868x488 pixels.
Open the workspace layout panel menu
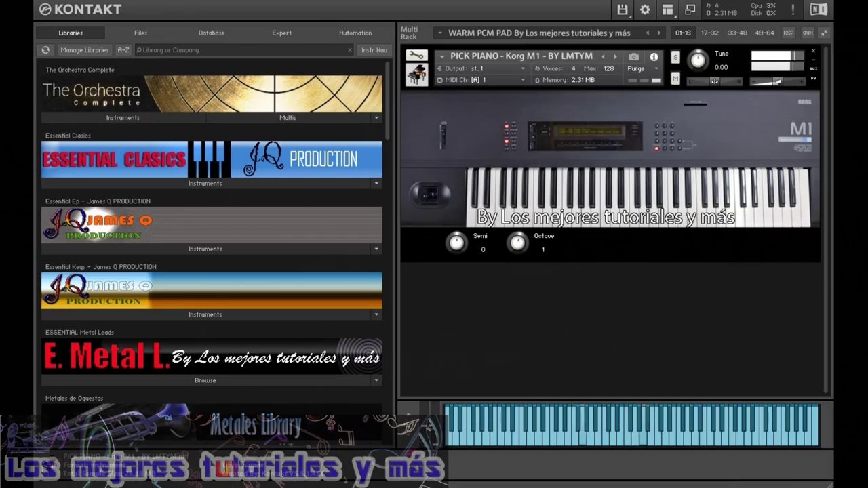tap(667, 9)
